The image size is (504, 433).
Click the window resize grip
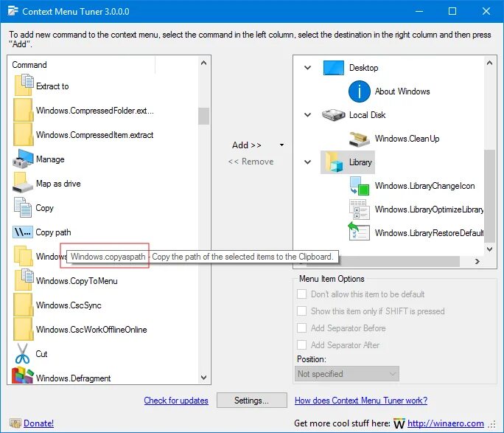click(x=491, y=425)
